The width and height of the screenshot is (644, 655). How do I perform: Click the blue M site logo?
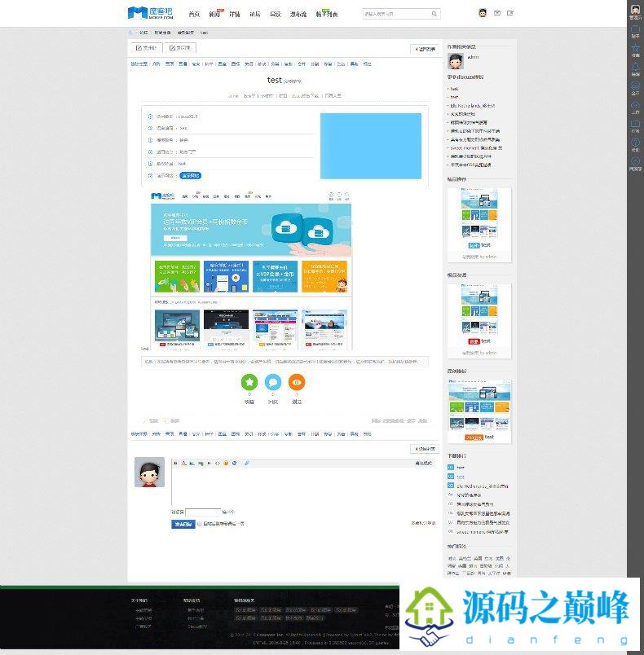click(x=150, y=13)
